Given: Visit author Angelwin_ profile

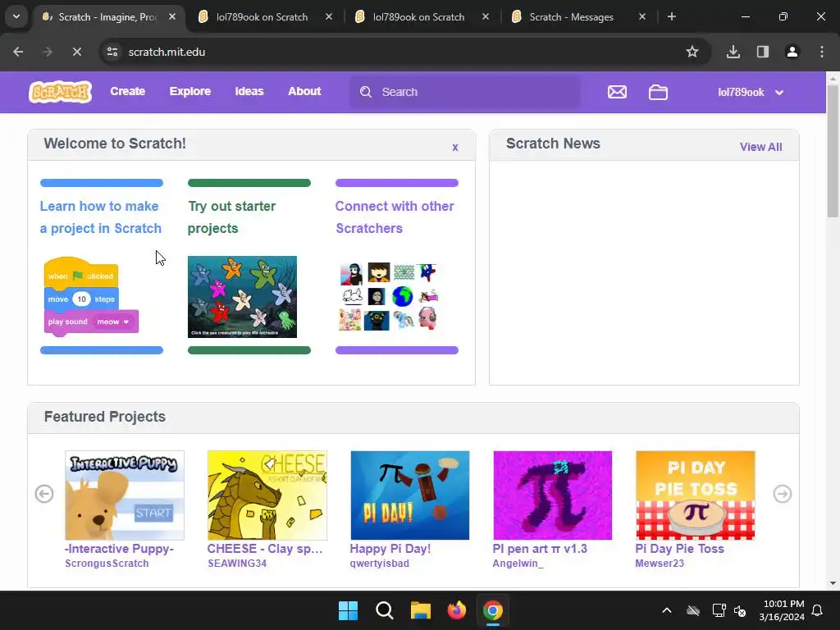Looking at the screenshot, I should (x=518, y=564).
